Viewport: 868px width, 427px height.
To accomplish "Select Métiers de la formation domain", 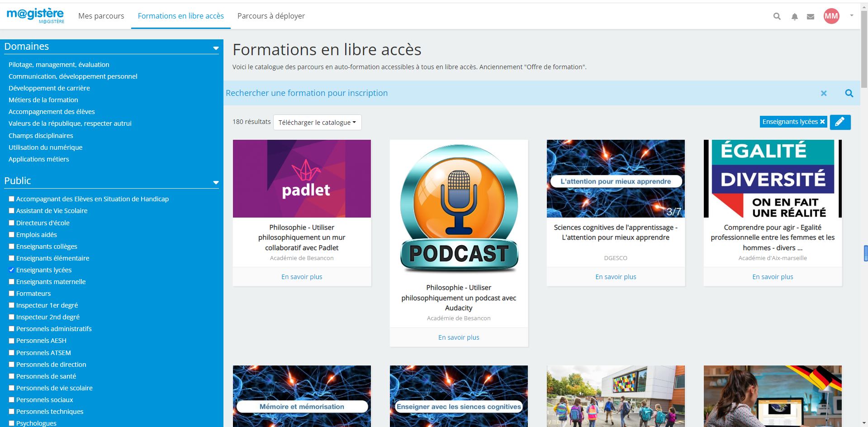I will pos(43,100).
